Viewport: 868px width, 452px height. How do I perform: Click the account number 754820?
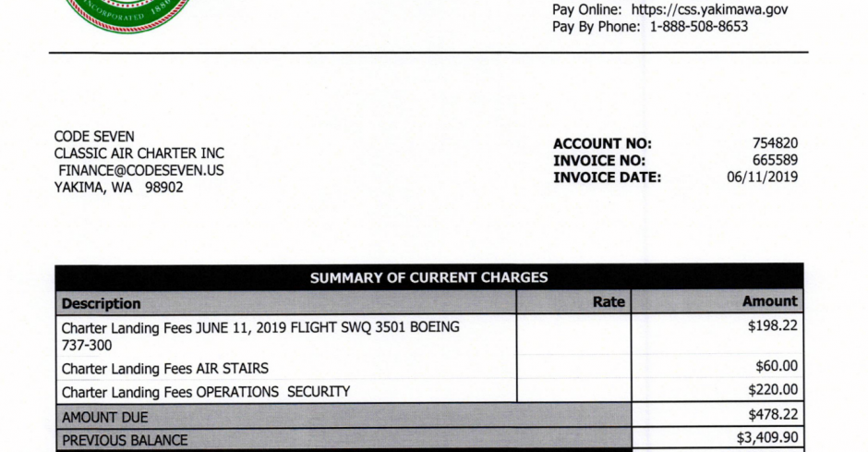pyautogui.click(x=775, y=143)
